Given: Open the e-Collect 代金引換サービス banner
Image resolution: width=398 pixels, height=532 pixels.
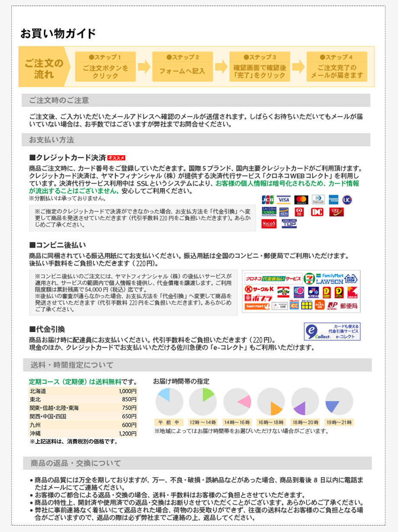Looking at the screenshot, I should (332, 332).
